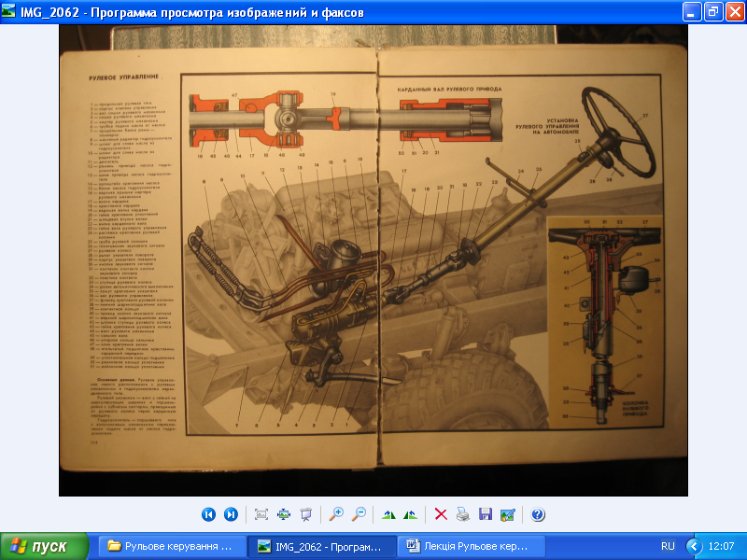This screenshot has height=560, width=747.
Task: Show image at actual size
Action: pyautogui.click(x=284, y=514)
